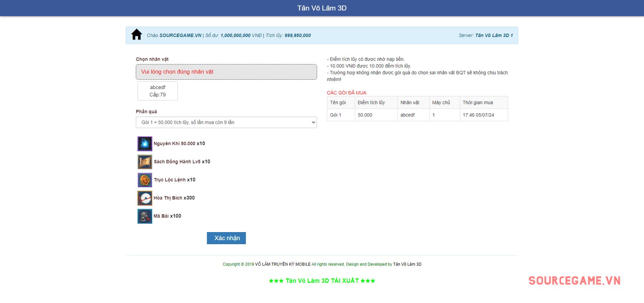Click the Tên gói column header
This screenshot has height=303, width=644.
(x=338, y=103)
